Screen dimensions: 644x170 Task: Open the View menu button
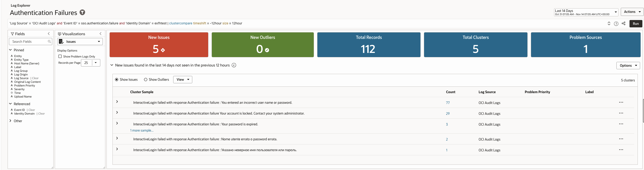point(182,80)
